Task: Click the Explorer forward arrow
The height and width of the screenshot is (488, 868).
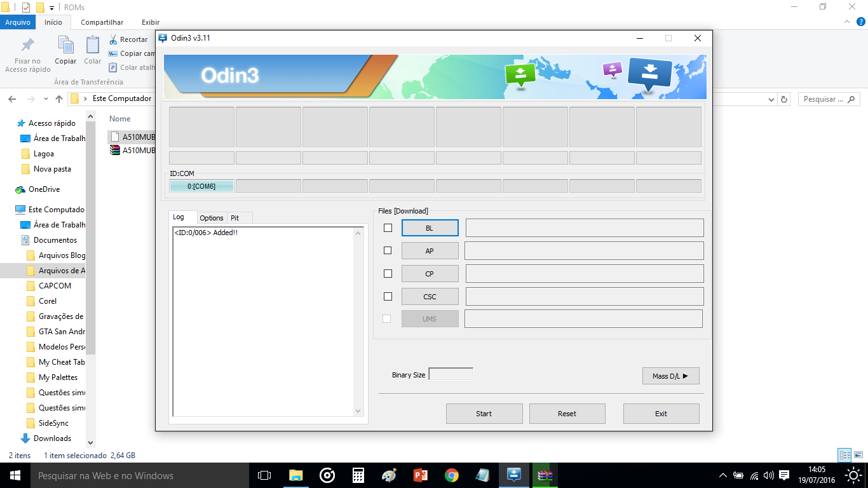Action: tap(31, 99)
